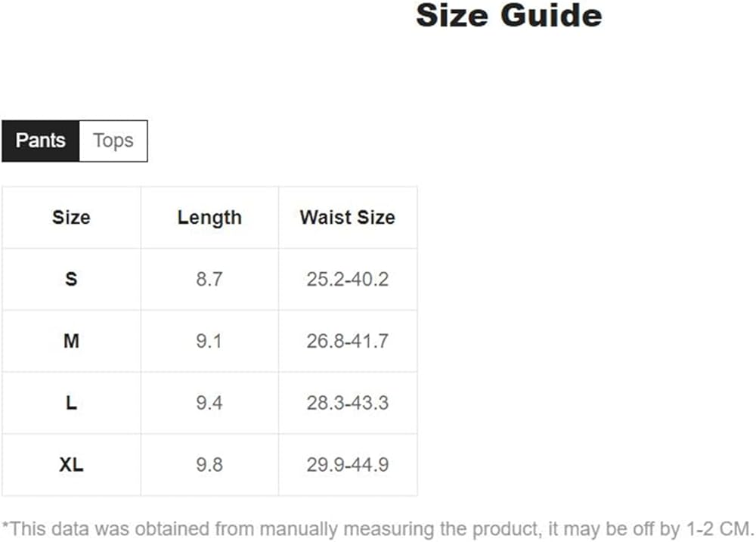
Task: Click waist size 25.2-40.2 cell
Action: coord(347,280)
